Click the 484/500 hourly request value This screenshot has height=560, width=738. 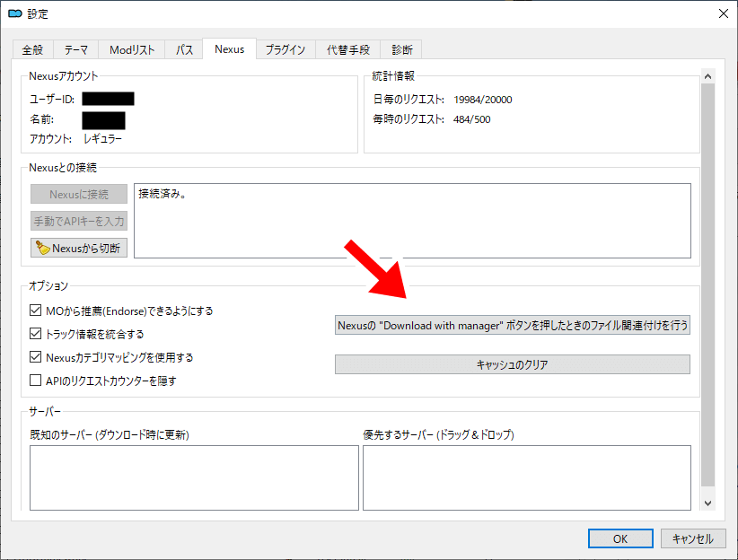(x=471, y=119)
